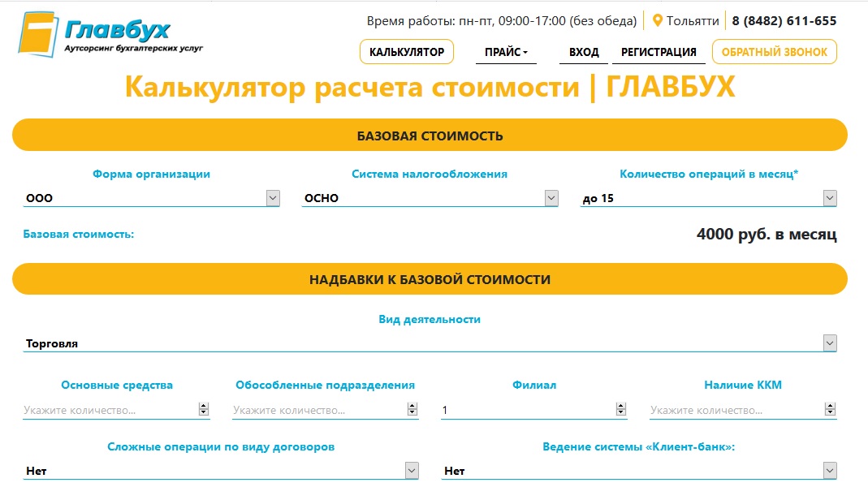Open the Форма организации dropdown arrow

pyautogui.click(x=273, y=198)
